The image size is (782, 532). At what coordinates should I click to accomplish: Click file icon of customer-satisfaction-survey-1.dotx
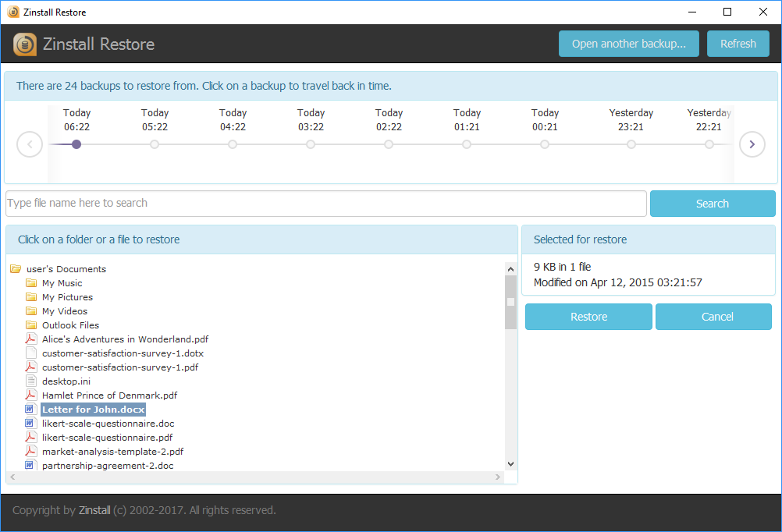click(x=31, y=353)
